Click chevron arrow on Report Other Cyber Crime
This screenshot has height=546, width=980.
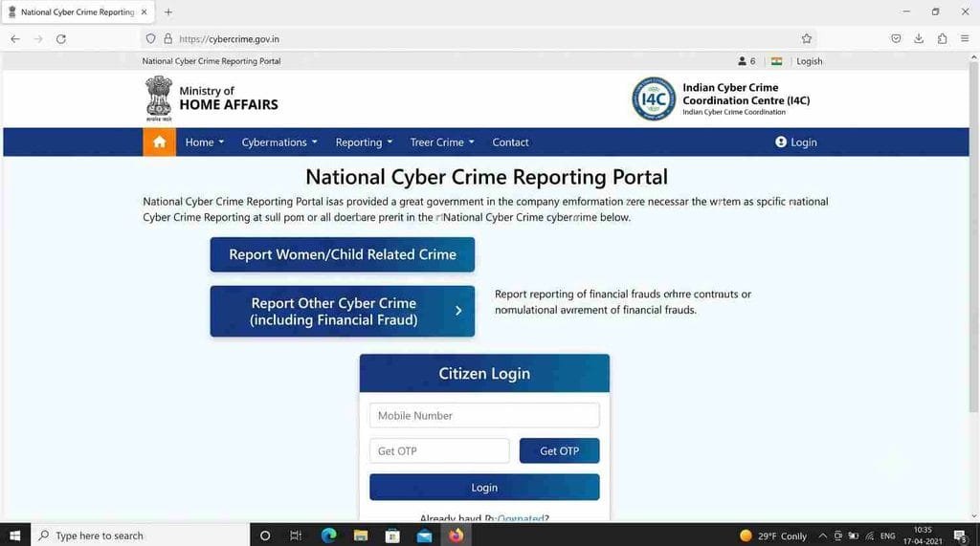458,311
